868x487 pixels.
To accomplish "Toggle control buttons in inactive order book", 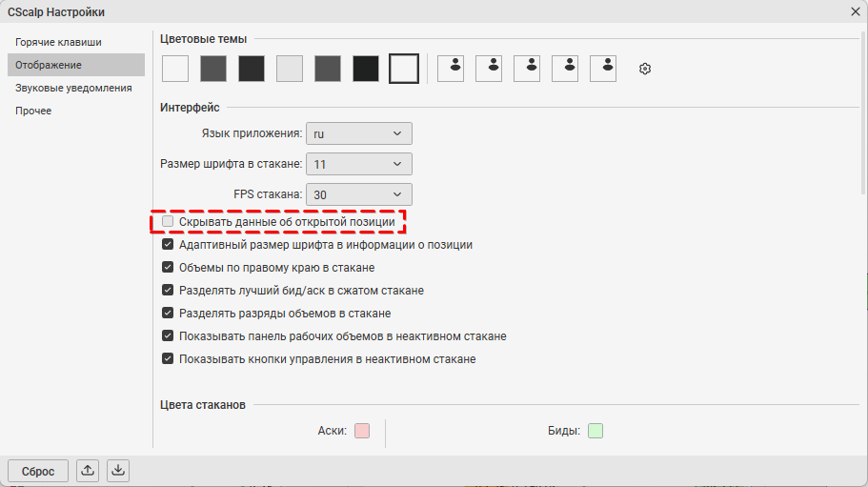I will pos(168,358).
